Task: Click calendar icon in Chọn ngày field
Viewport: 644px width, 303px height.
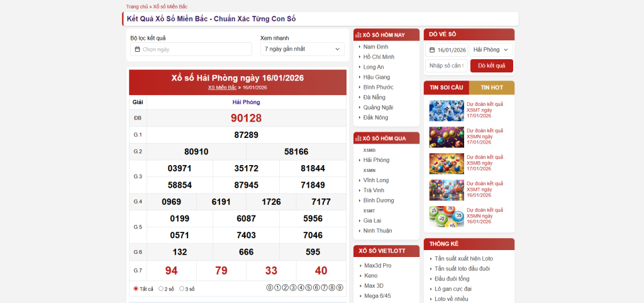Action: [x=138, y=49]
